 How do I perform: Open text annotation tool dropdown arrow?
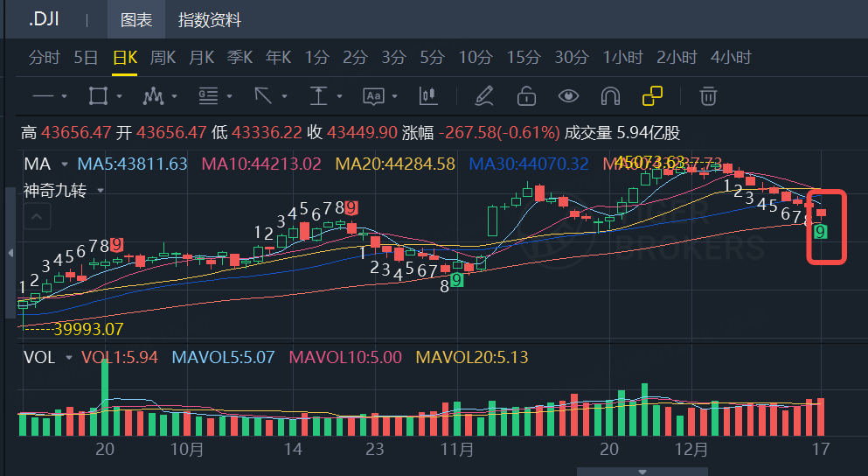[x=395, y=96]
